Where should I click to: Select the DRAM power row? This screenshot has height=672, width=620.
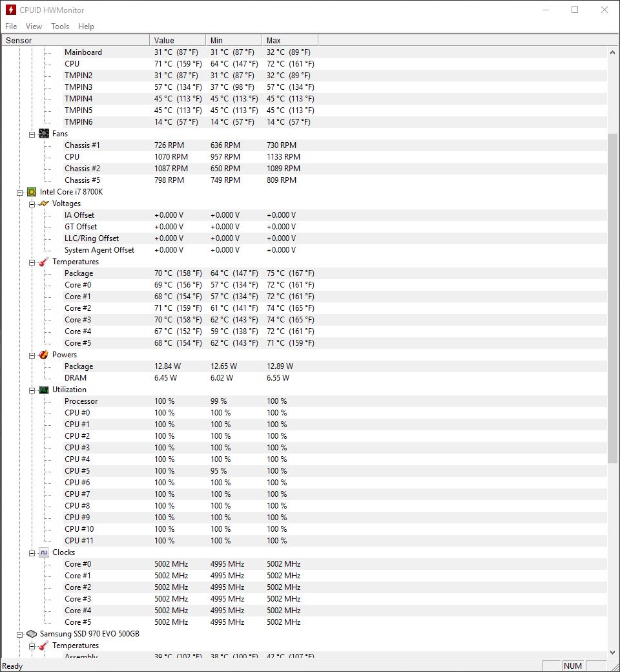335,378
